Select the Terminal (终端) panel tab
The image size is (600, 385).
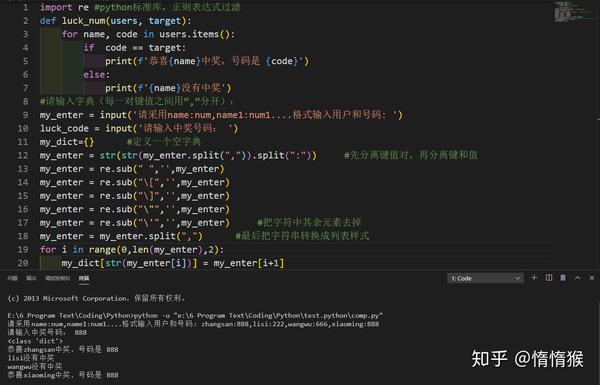pyautogui.click(x=84, y=278)
